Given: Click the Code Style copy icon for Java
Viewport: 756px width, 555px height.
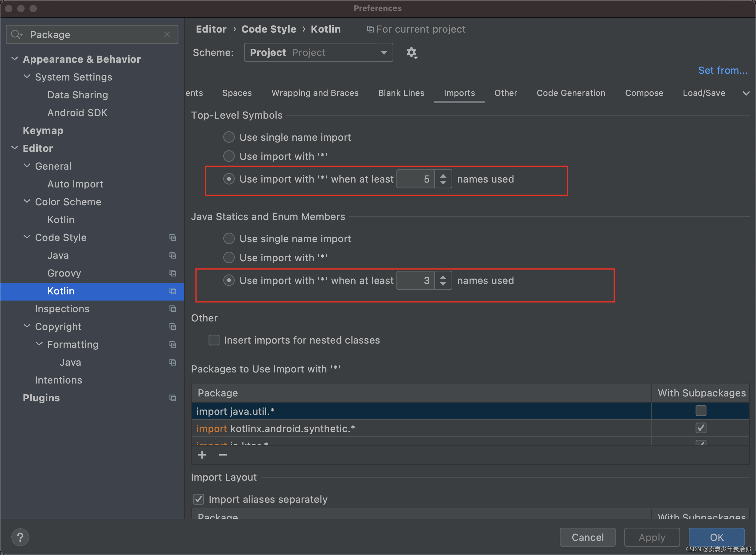Looking at the screenshot, I should pos(173,255).
